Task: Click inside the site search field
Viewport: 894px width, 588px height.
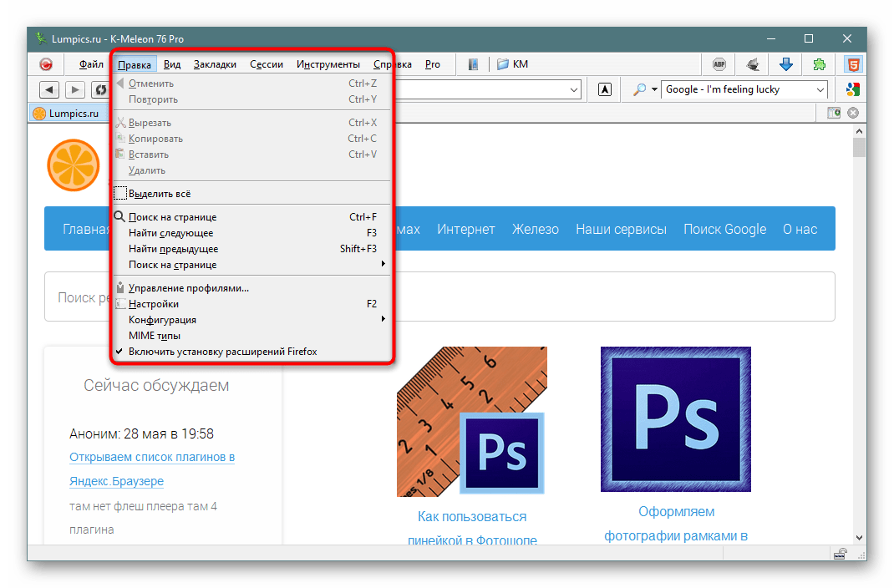Action: [439, 297]
